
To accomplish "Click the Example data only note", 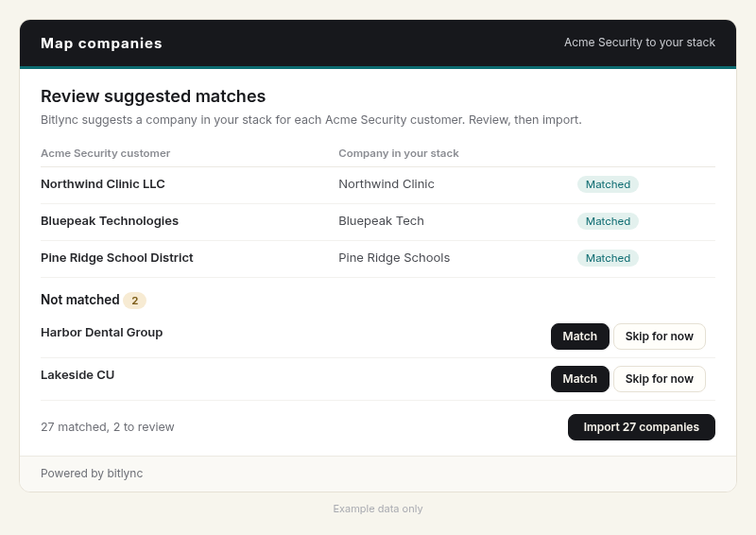I will coord(378,509).
